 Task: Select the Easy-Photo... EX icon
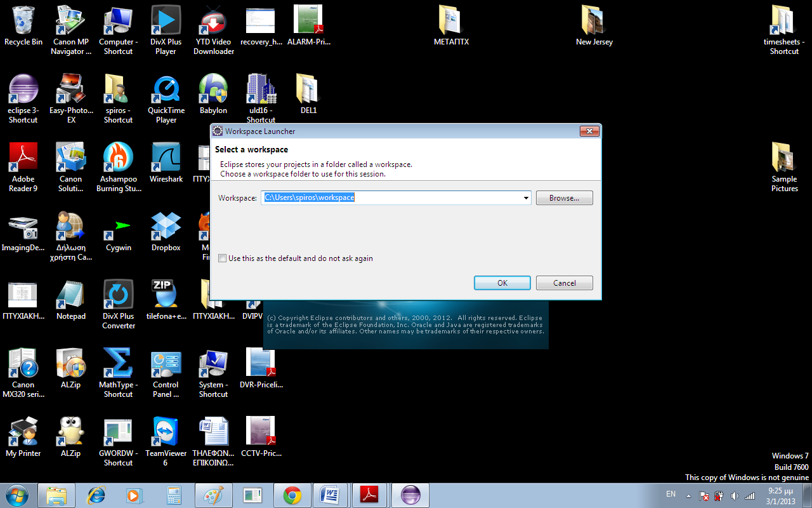click(x=71, y=99)
